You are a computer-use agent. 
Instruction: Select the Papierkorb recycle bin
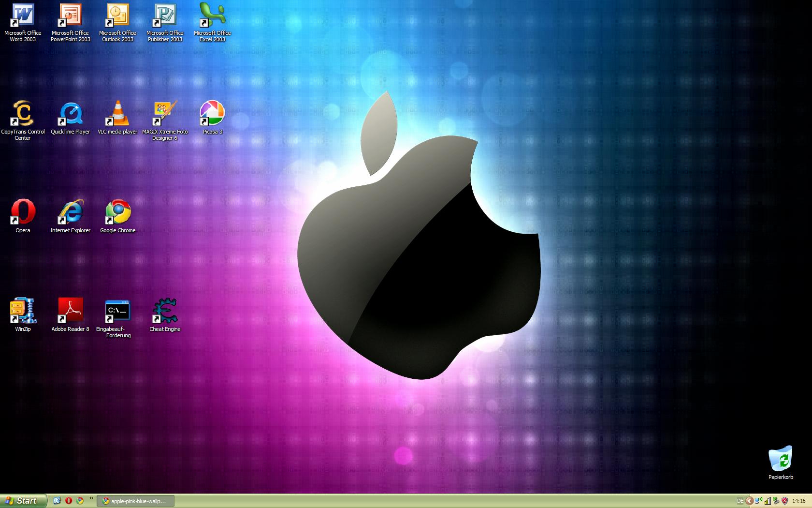[x=781, y=463]
